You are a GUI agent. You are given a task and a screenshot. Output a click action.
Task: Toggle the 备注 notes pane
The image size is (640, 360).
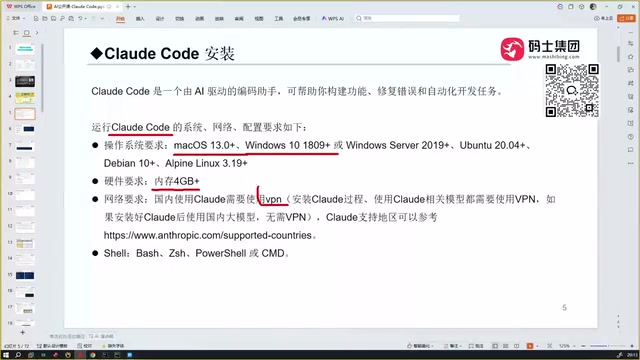(x=453, y=346)
